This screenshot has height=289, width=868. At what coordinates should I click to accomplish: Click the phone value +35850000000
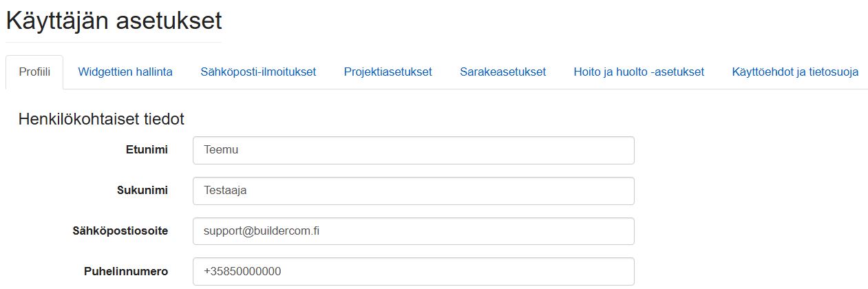pyautogui.click(x=242, y=272)
